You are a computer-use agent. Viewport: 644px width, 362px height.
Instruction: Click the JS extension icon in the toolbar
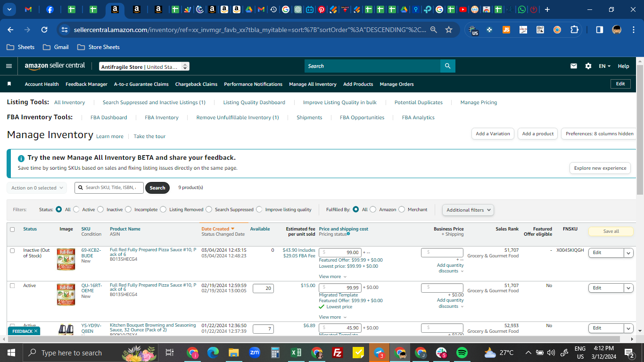pos(506,30)
